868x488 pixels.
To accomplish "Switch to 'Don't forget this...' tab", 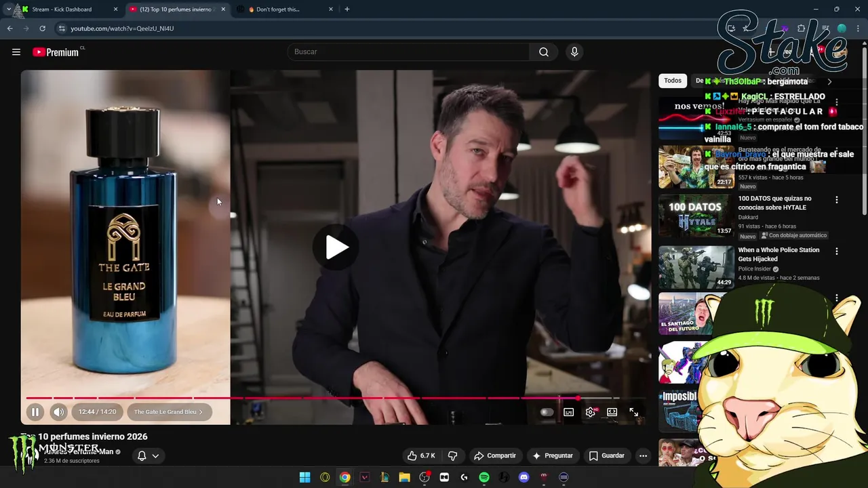I will [283, 9].
